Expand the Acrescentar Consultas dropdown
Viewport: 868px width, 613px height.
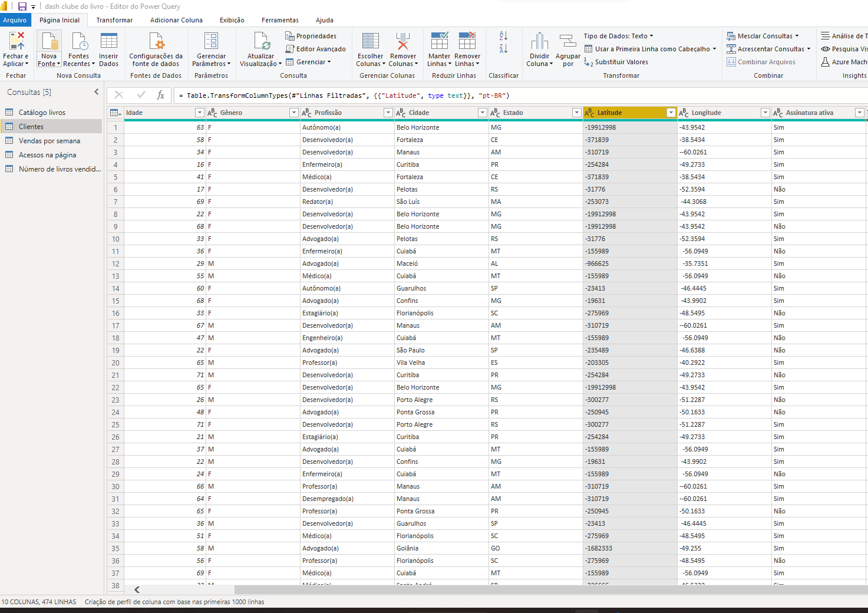click(808, 49)
